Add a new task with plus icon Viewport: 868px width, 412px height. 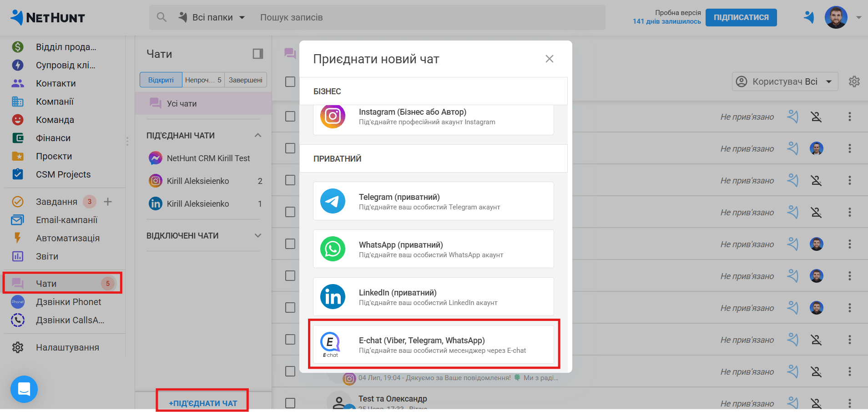[x=108, y=202]
